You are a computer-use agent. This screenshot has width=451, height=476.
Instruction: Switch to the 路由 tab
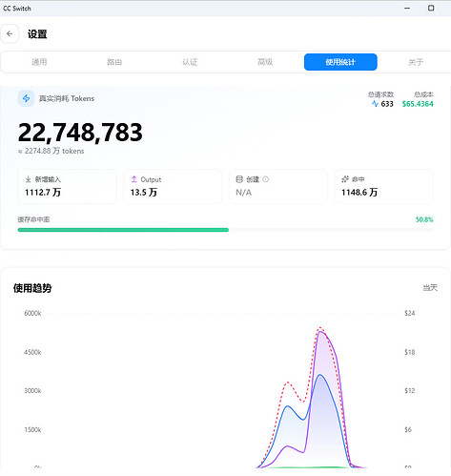pos(114,62)
